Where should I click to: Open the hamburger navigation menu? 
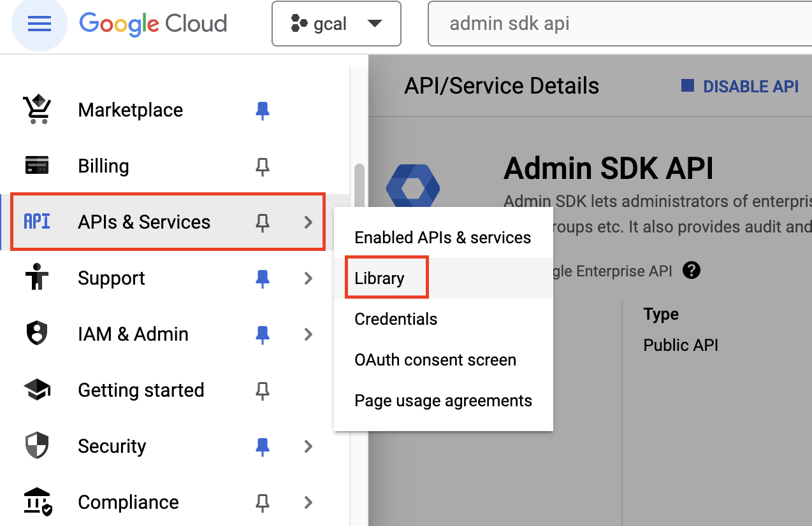tap(40, 24)
